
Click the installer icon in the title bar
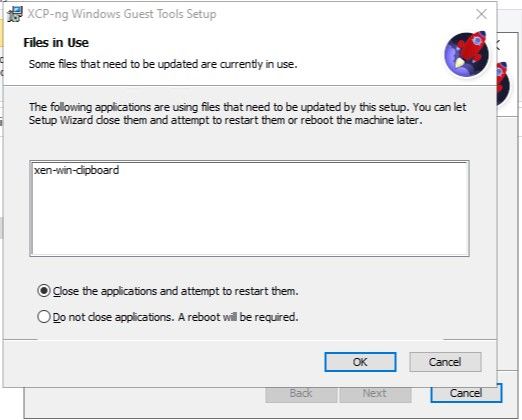pos(15,14)
